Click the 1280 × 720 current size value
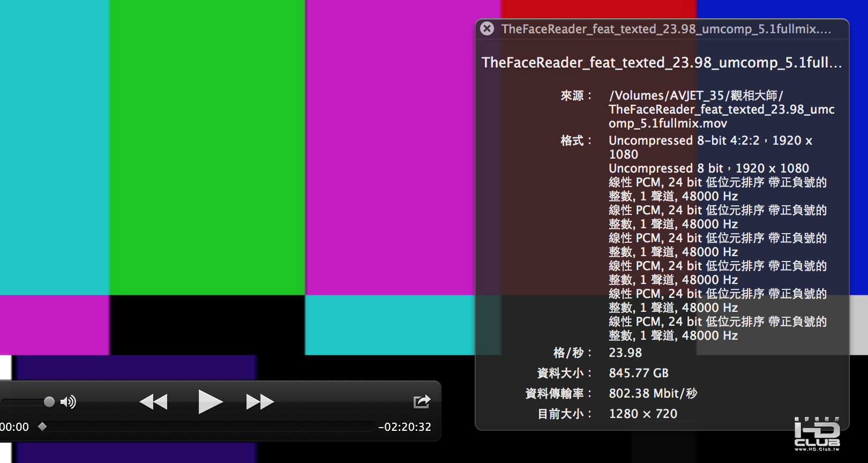Viewport: 868px width, 463px height. (643, 414)
